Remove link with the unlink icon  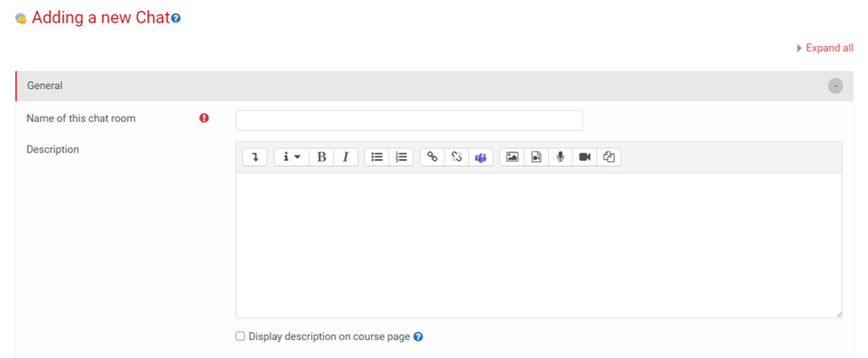tap(456, 157)
